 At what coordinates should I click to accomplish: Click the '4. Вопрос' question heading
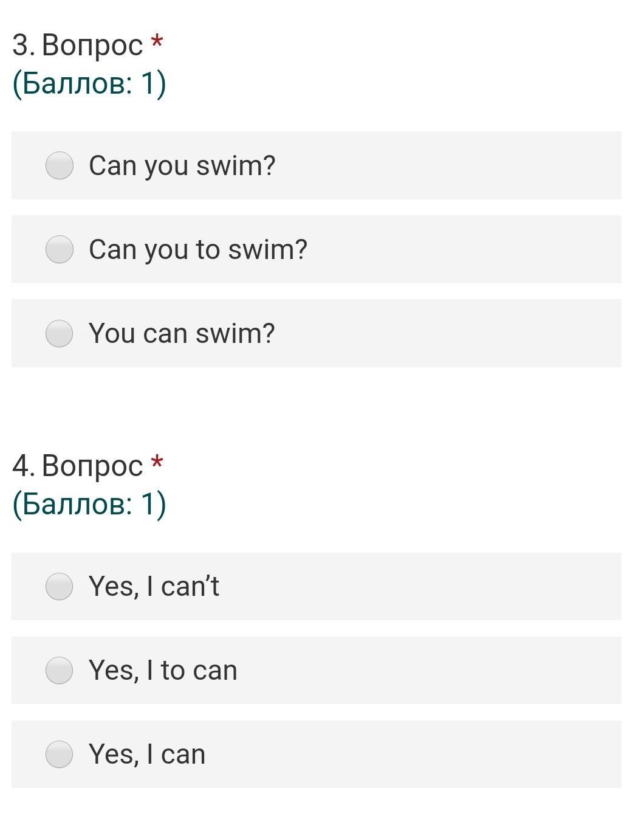[x=77, y=466]
